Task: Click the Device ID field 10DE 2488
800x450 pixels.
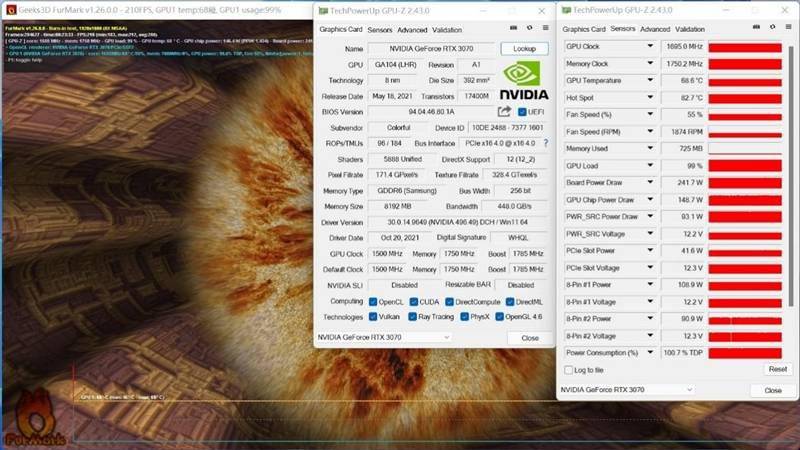Action: tap(508, 128)
